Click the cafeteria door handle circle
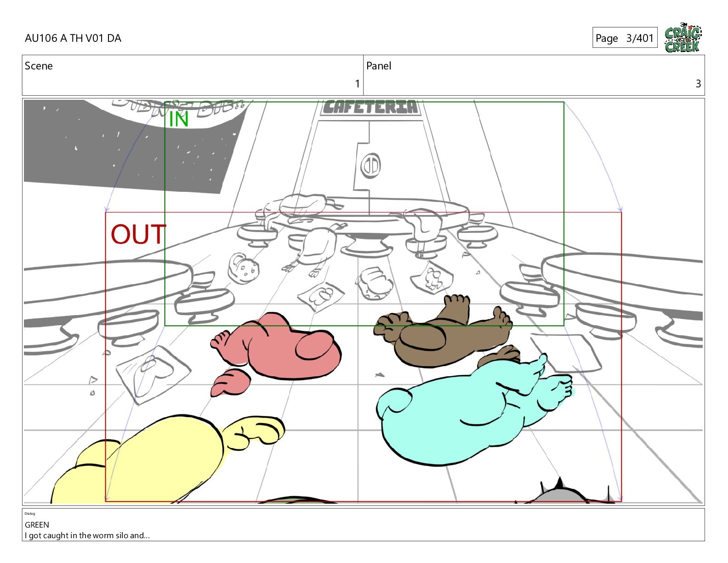Screen dimensions: 728x563 click(x=370, y=166)
